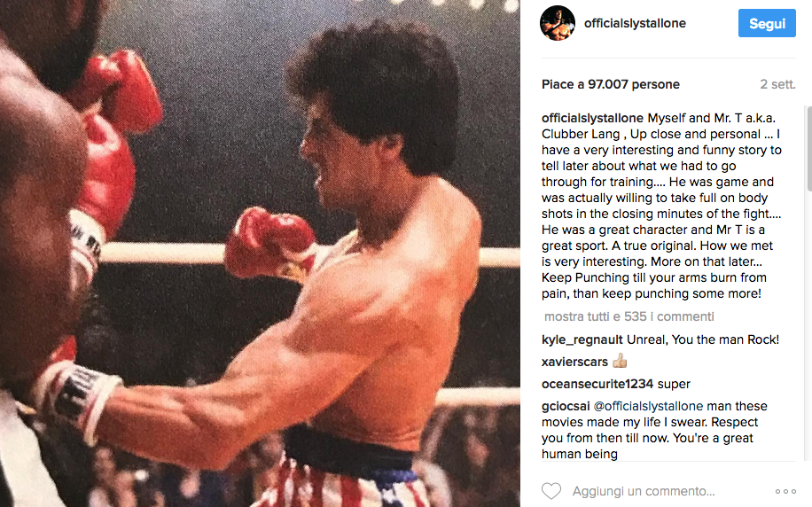
Task: Open xavierscars commenter profile
Action: coord(574,362)
